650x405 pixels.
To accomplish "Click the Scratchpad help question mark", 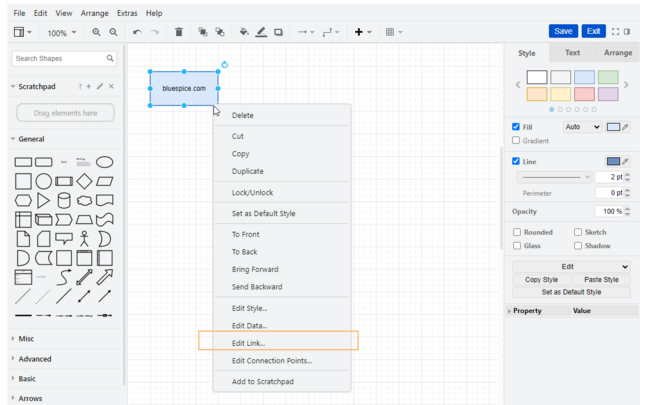I will pos(80,87).
